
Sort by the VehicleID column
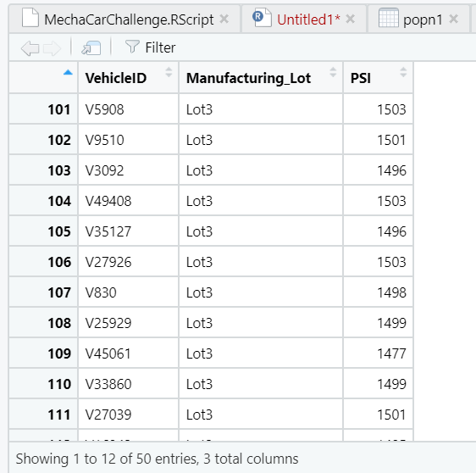pyautogui.click(x=169, y=72)
